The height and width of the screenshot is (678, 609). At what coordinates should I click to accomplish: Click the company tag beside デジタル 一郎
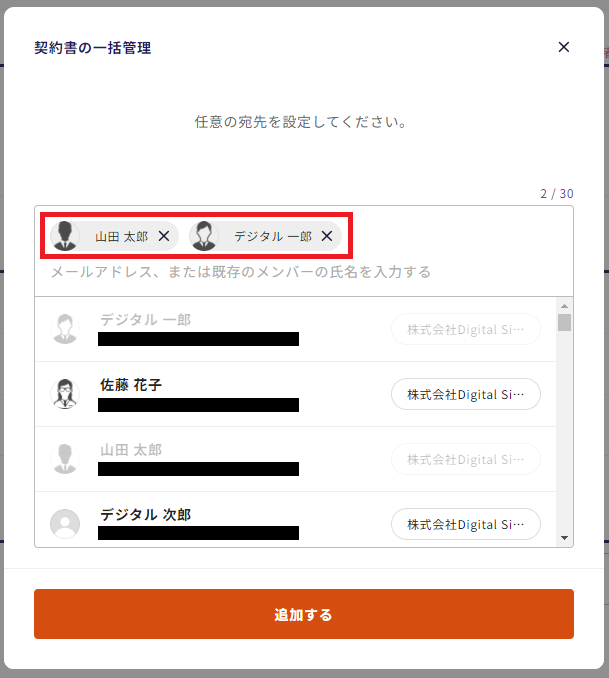click(x=466, y=329)
